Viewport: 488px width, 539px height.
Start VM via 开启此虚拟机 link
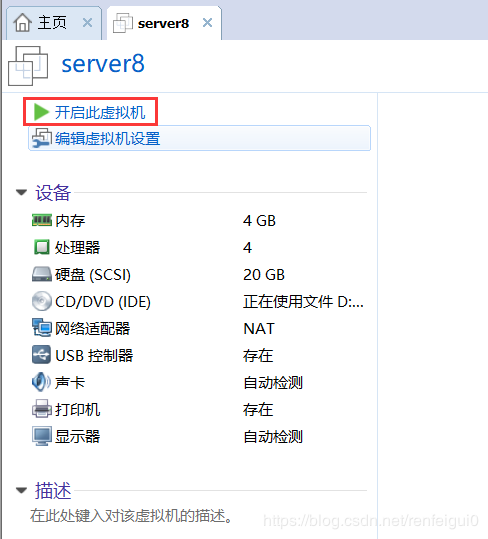pyautogui.click(x=100, y=112)
